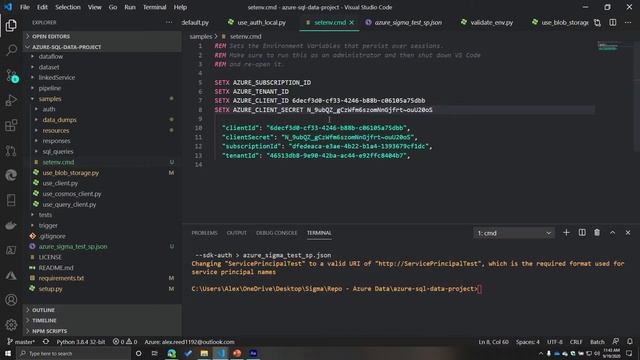Open the Docker view in activity bar
Screen dimensions: 640x360
pos(11,225)
